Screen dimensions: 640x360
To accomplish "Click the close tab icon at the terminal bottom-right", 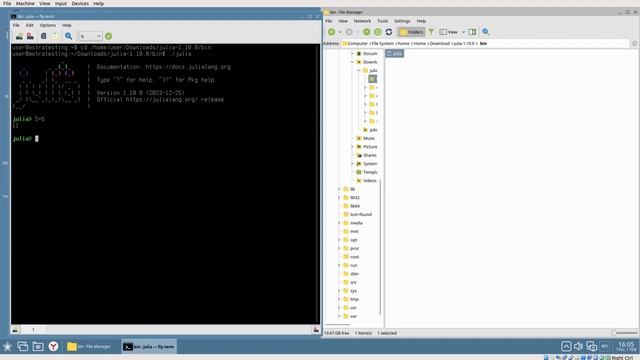I will pos(316,330).
